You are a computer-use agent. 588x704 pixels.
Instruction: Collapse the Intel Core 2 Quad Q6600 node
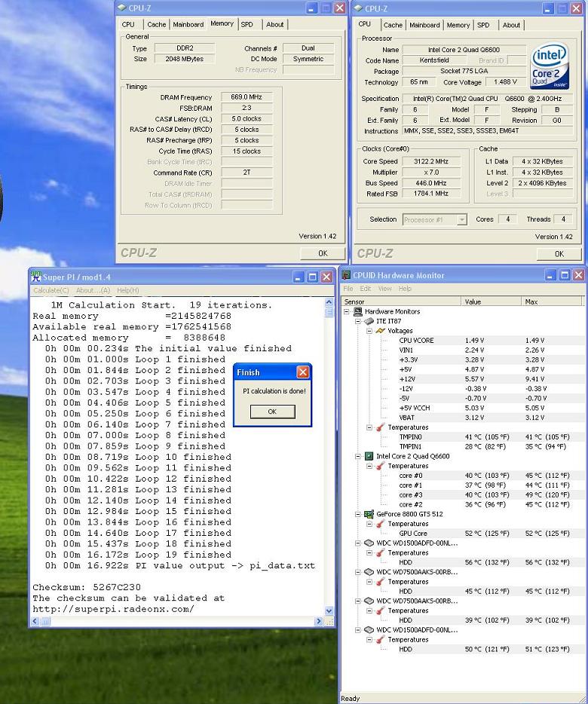point(358,456)
